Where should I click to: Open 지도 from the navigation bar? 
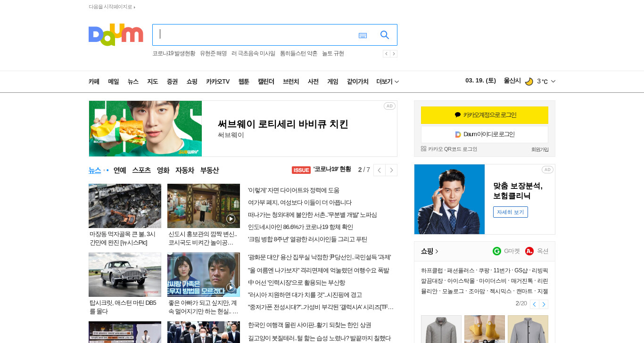pyautogui.click(x=152, y=82)
